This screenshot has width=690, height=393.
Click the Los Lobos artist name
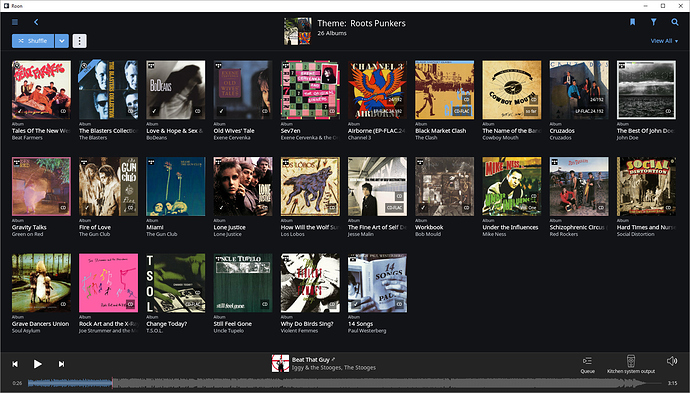coord(292,234)
